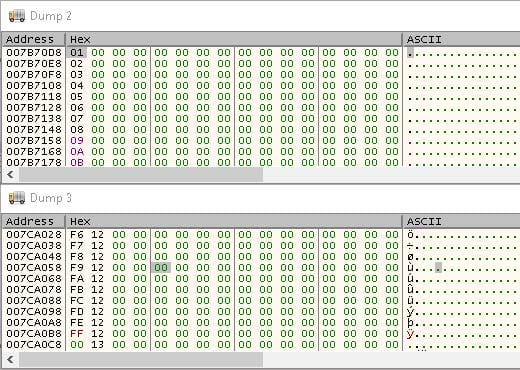Viewport: 520px width, 370px height.
Task: Select purple hex byte 09
Action: 77,141
